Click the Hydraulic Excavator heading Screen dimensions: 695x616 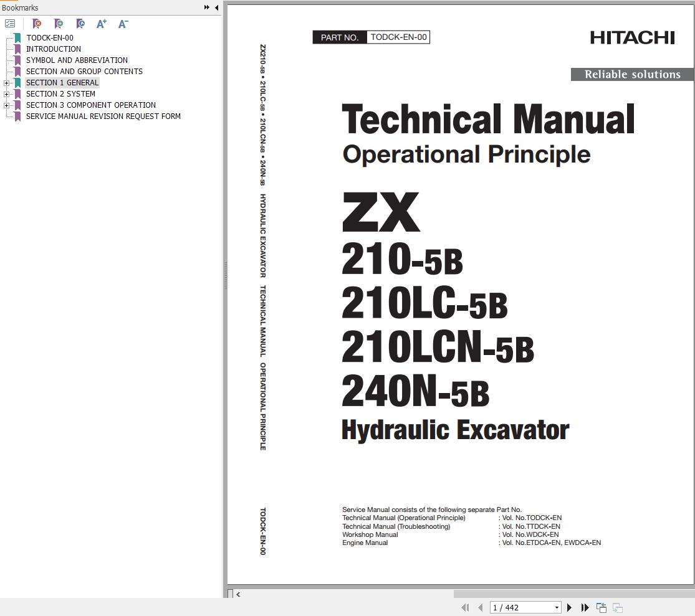tap(456, 430)
